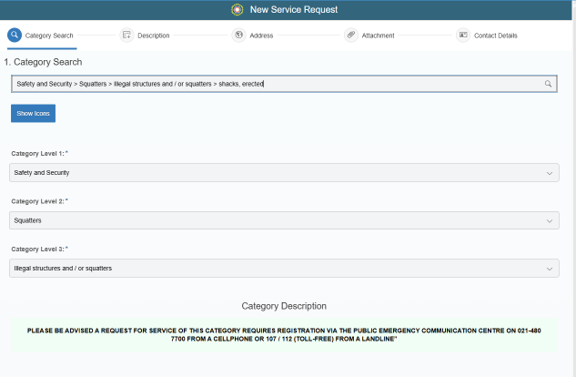Go to the Address step label
Image resolution: width=576 pixels, height=377 pixels.
(261, 36)
